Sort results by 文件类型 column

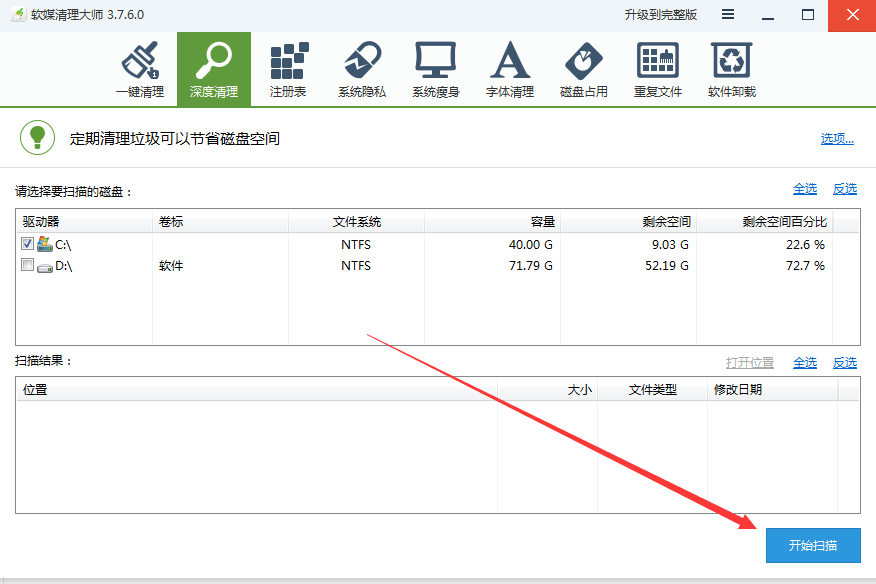tap(653, 390)
